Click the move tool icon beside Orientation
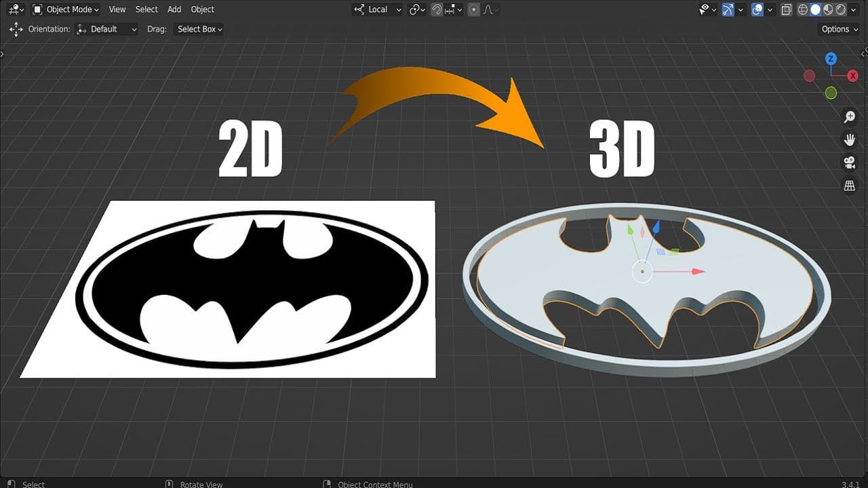Viewport: 868px width, 488px height. coord(16,29)
